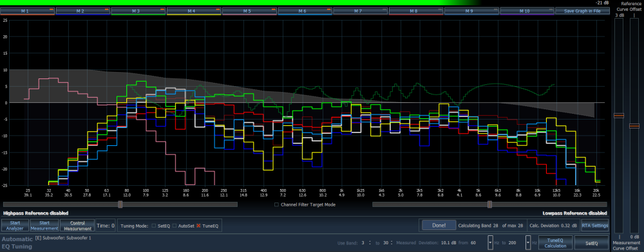Select the M 7 measurement slot
The image size is (644, 252).
click(360, 11)
